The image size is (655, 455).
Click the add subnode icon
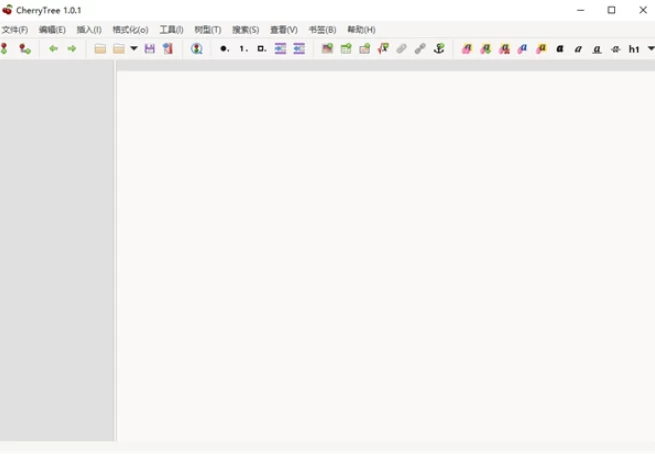click(x=24, y=49)
